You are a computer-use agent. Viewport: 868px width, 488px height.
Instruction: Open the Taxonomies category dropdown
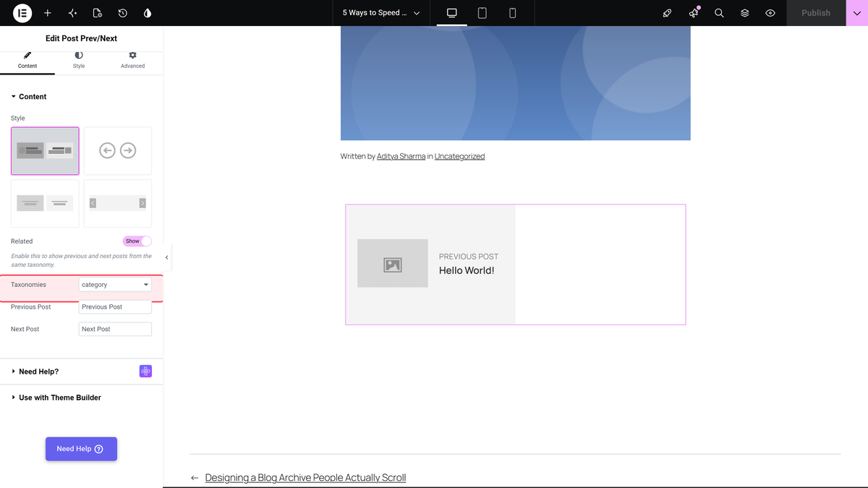click(x=115, y=285)
